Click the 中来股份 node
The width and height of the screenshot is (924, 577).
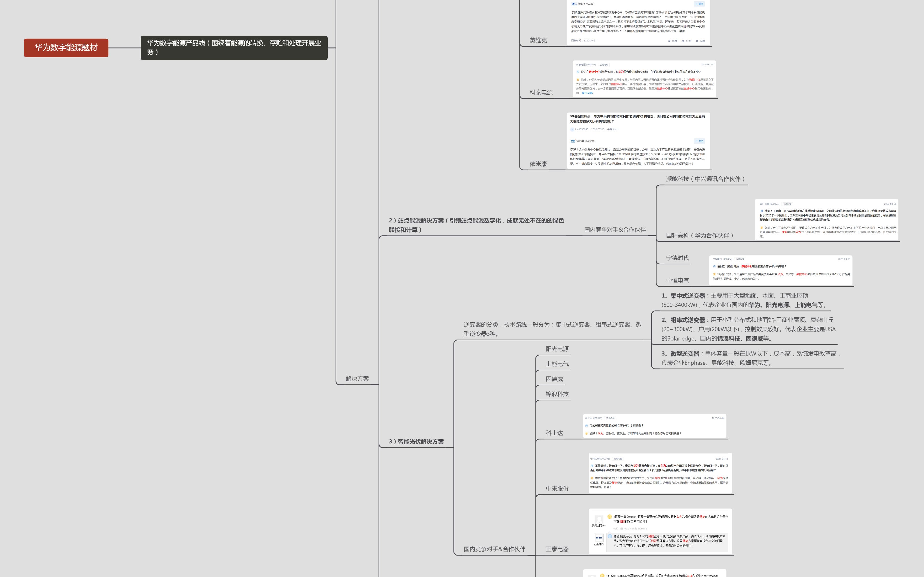pos(557,488)
